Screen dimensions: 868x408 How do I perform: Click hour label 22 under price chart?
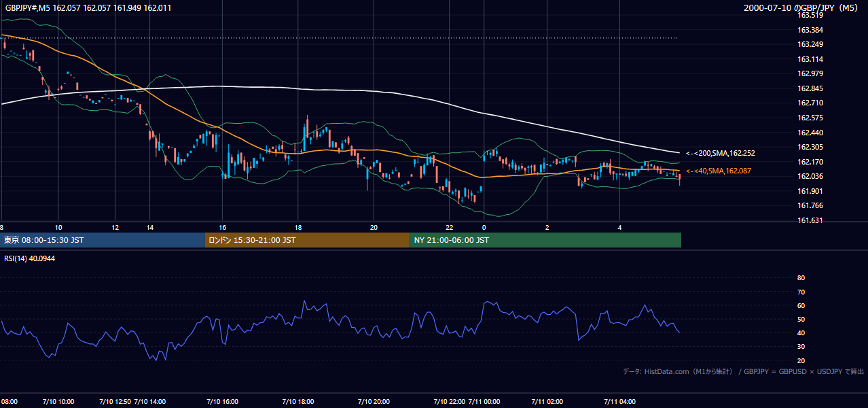tap(449, 227)
